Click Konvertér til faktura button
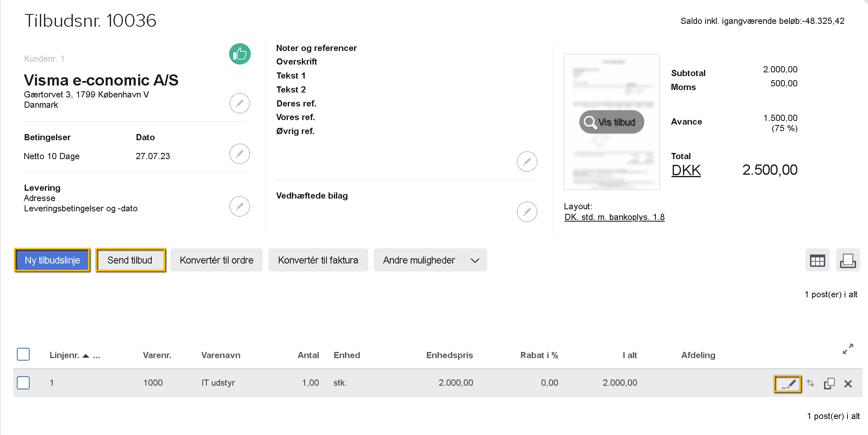Viewport: 868px width, 435px height. pos(318,260)
